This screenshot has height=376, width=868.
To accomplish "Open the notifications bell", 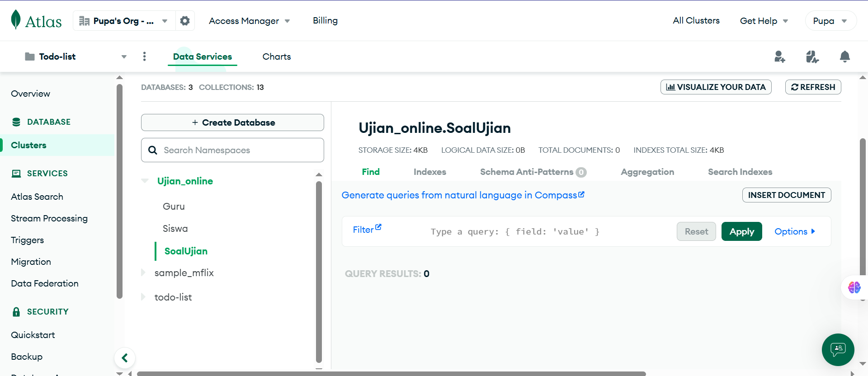I will (844, 56).
